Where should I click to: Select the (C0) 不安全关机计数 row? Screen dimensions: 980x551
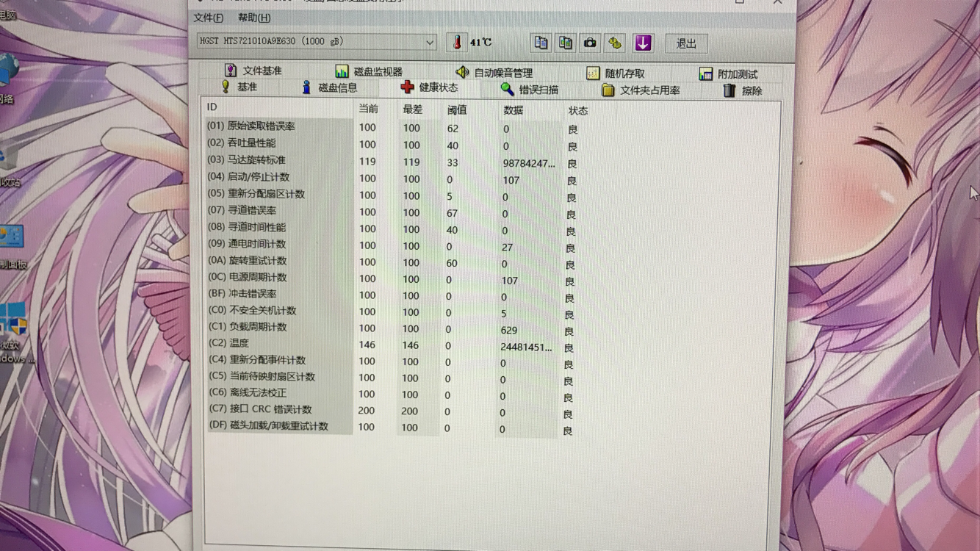point(393,312)
